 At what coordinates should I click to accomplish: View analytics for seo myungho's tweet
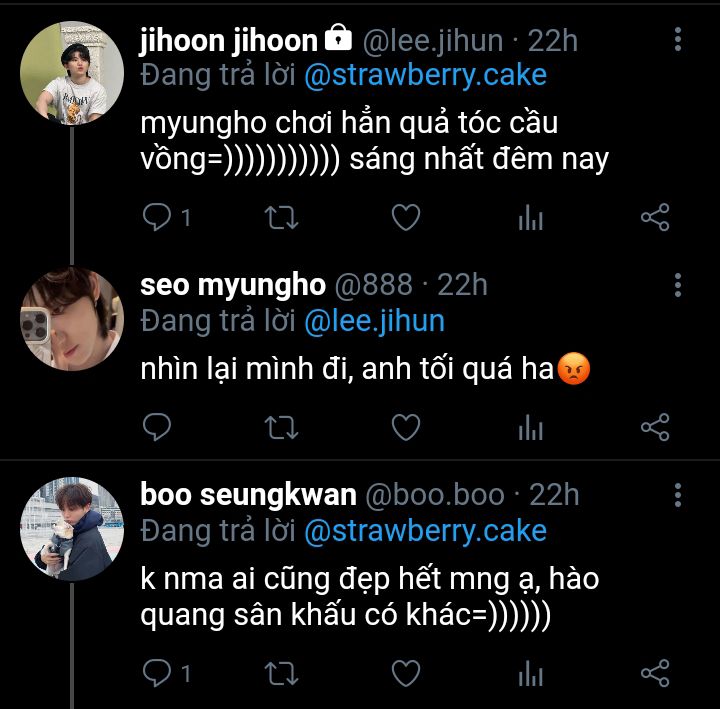[530, 428]
